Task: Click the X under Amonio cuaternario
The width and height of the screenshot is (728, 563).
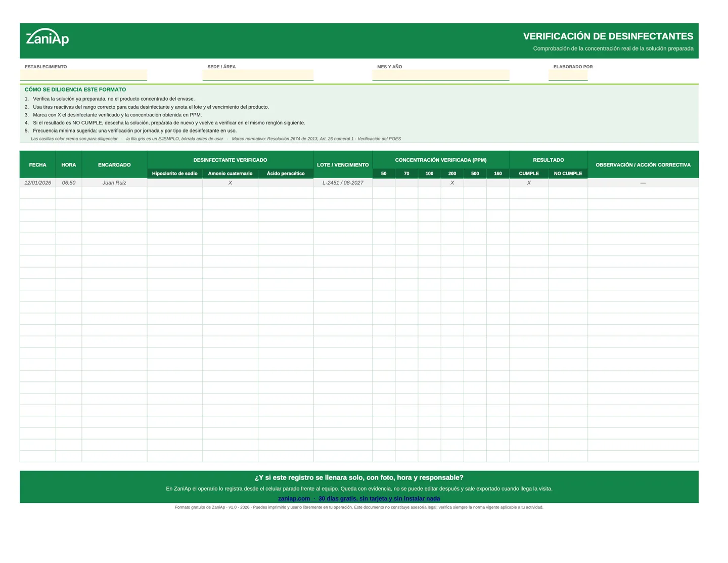Action: coord(231,183)
